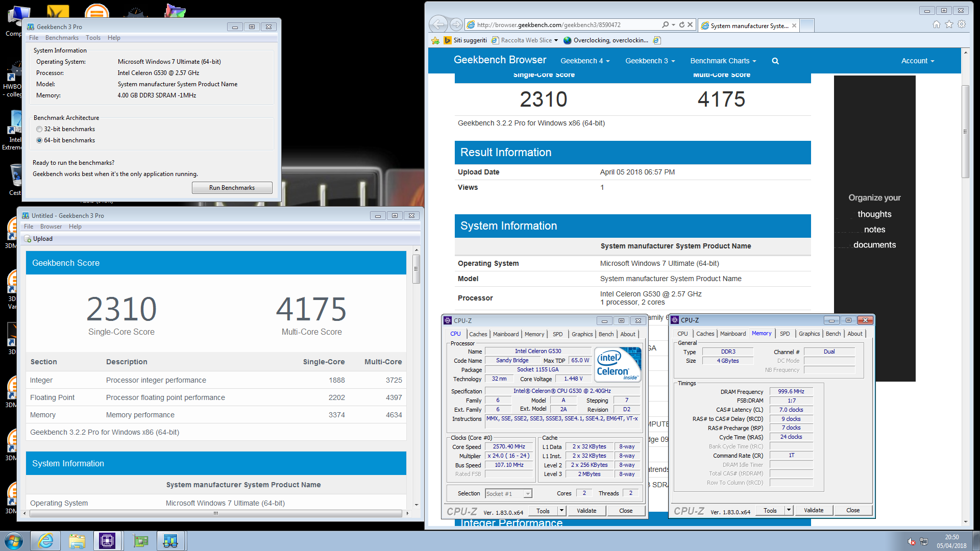
Task: Open Caches tab in left CPU-Z
Action: (478, 334)
